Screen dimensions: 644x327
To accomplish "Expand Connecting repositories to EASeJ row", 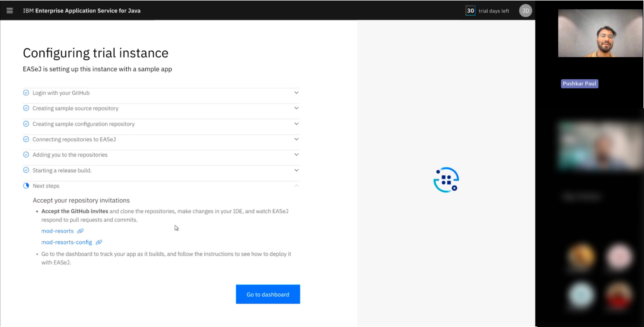I will 296,139.
